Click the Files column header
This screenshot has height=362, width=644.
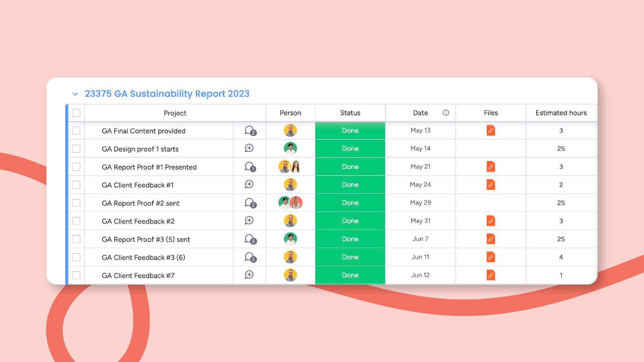pyautogui.click(x=491, y=113)
